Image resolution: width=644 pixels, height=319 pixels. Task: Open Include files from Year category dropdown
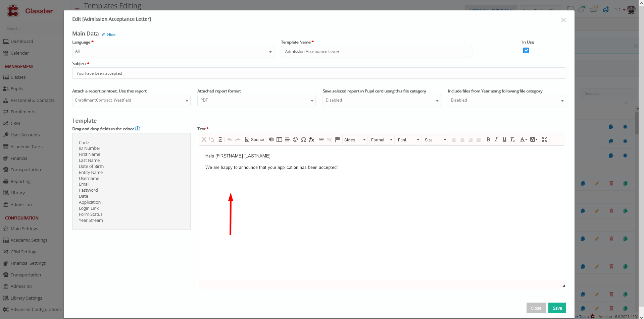[x=507, y=101]
